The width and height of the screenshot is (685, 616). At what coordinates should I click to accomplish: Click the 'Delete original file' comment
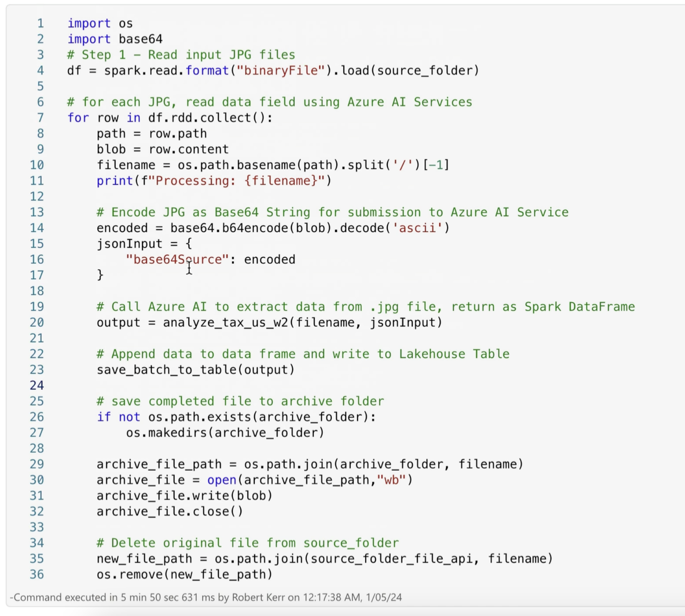(247, 543)
